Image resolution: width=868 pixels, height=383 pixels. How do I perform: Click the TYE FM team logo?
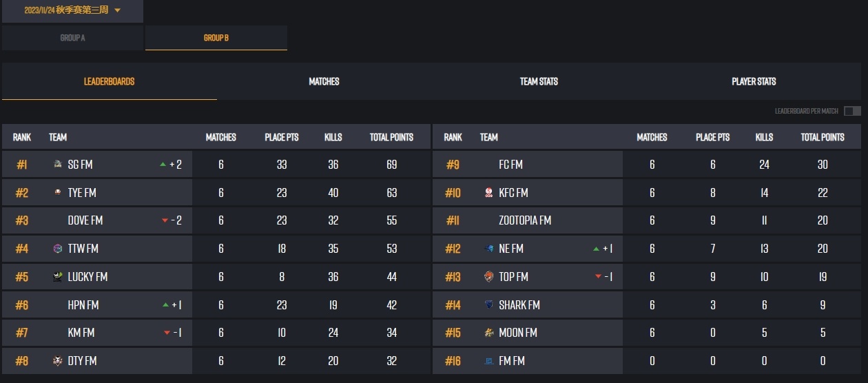pyautogui.click(x=58, y=193)
